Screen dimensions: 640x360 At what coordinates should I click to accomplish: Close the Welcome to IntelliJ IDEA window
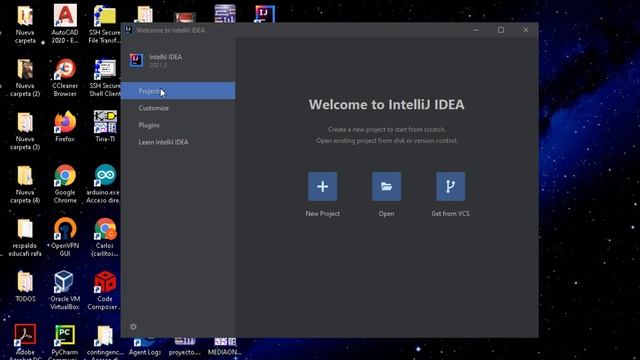point(526,30)
